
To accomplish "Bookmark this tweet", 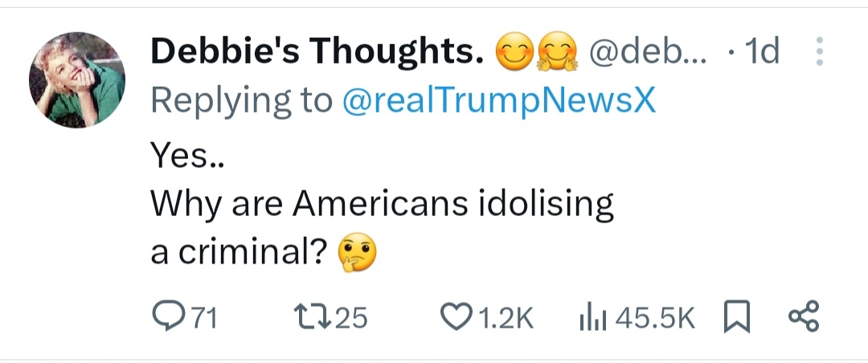I will click(735, 317).
